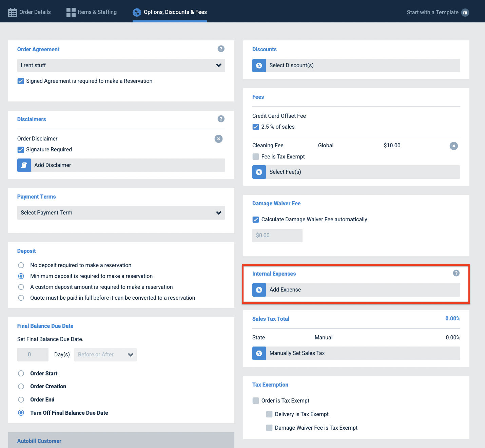485x448 pixels.
Task: Go to the Order Details tab
Action: (x=30, y=12)
